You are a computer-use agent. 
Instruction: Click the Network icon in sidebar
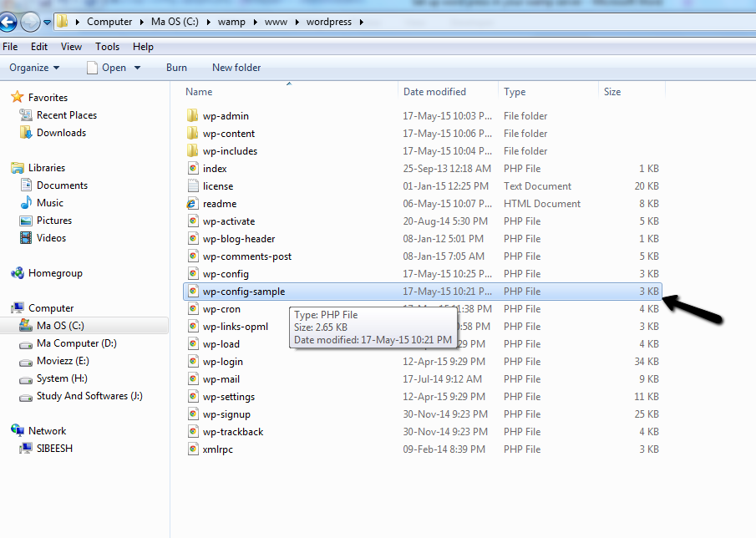[x=18, y=430]
